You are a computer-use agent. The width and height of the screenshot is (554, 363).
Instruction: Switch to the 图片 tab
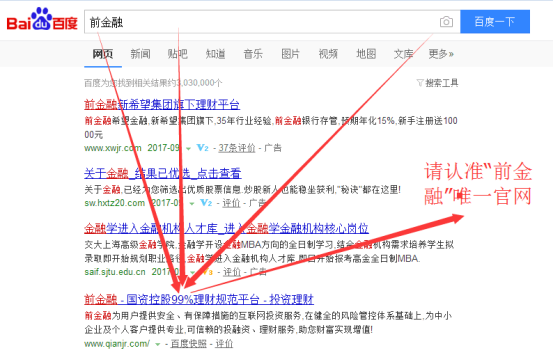tap(290, 54)
